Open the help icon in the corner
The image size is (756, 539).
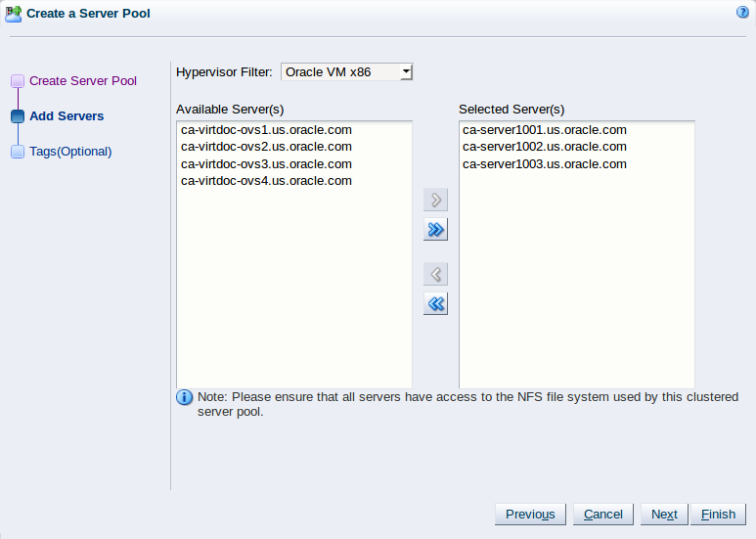(742, 12)
